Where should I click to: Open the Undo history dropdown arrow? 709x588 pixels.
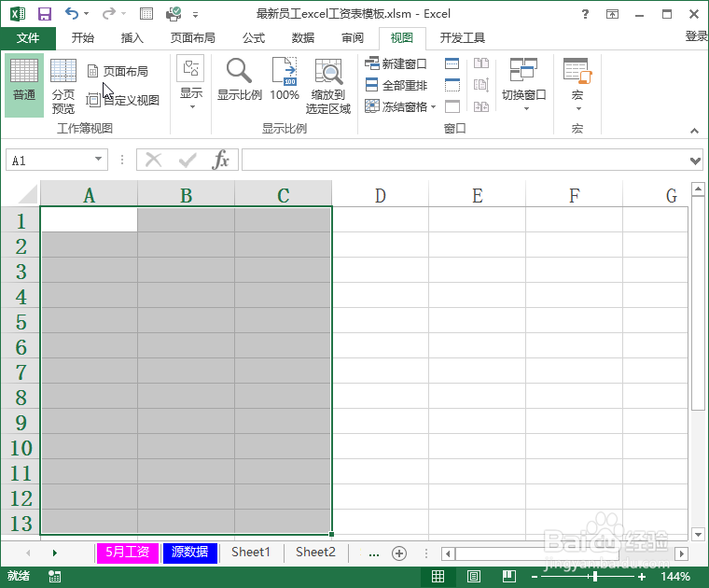pyautogui.click(x=87, y=14)
